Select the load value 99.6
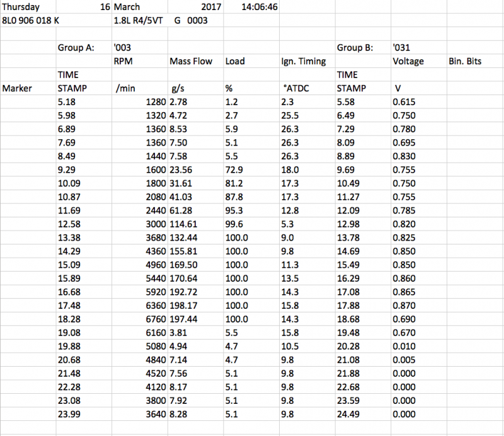 click(234, 225)
